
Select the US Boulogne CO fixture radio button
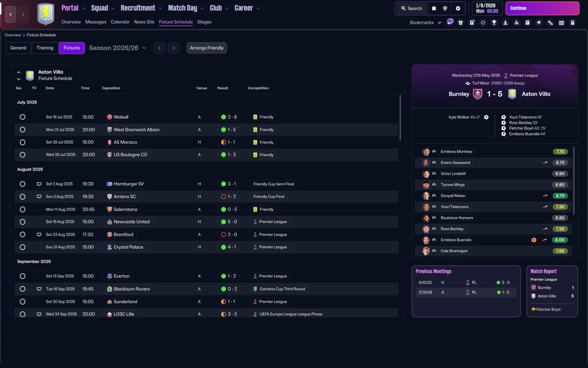[x=23, y=155]
